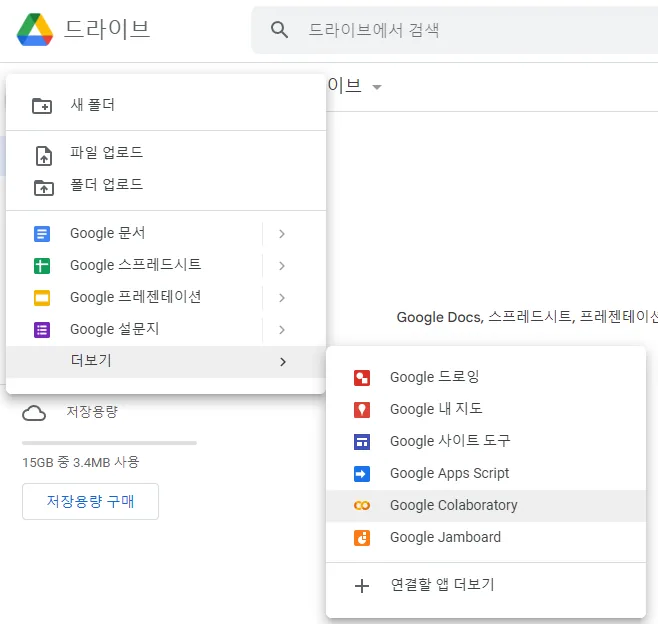Screen dimensions: 658x624
Task: Click the Google Drive logo
Action: click(x=35, y=29)
